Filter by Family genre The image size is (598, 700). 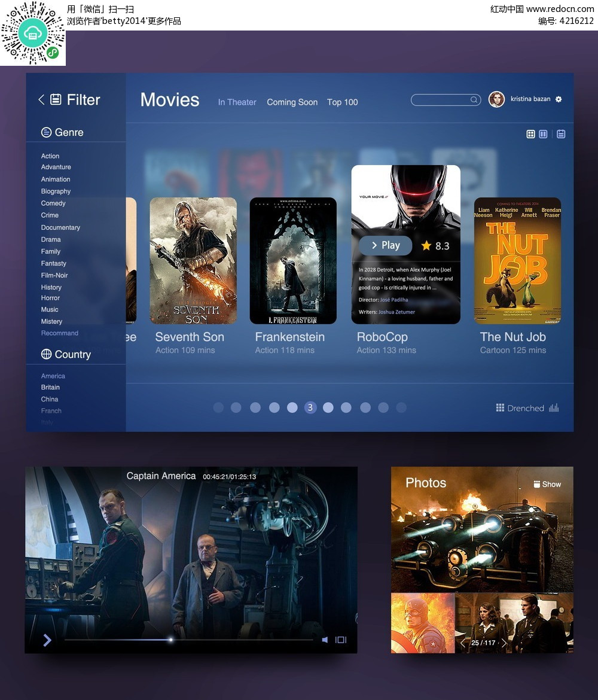(50, 251)
